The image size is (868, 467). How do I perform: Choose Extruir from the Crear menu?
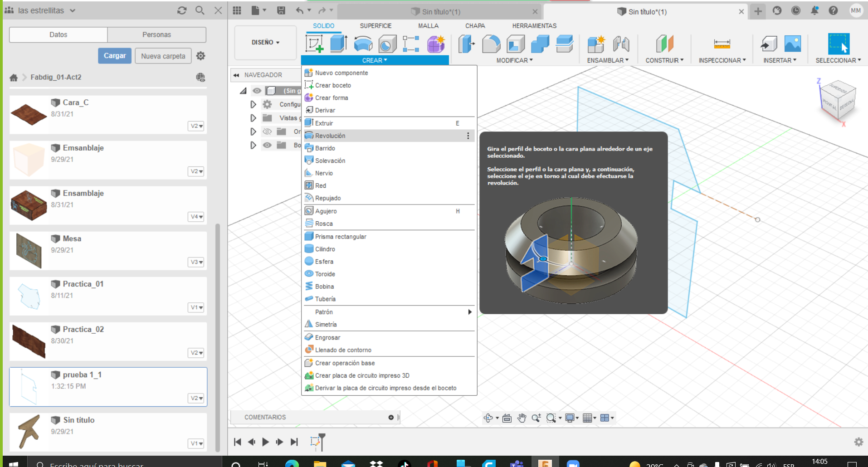click(x=389, y=123)
